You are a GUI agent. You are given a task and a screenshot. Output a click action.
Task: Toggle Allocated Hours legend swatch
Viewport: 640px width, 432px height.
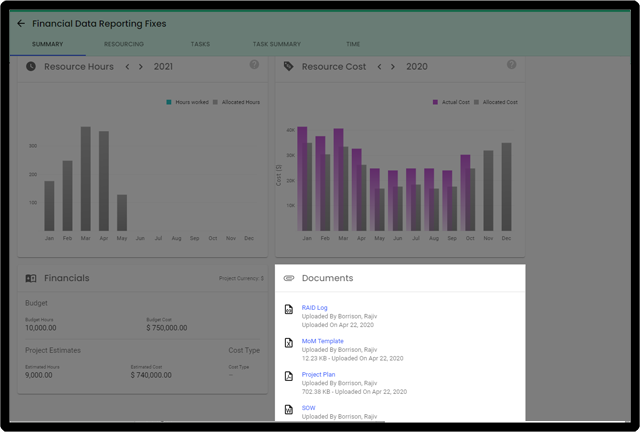coord(216,102)
